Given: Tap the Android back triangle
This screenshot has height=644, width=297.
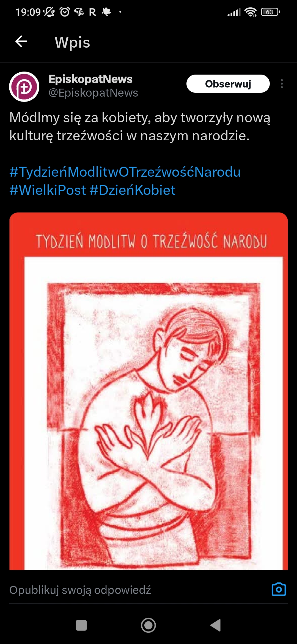Looking at the screenshot, I should point(216,625).
